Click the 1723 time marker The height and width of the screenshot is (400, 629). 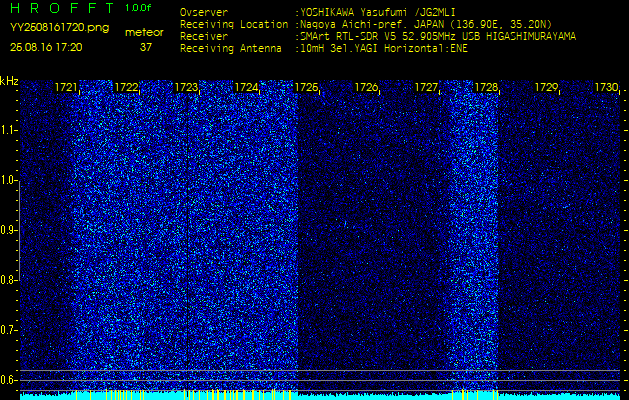click(186, 87)
